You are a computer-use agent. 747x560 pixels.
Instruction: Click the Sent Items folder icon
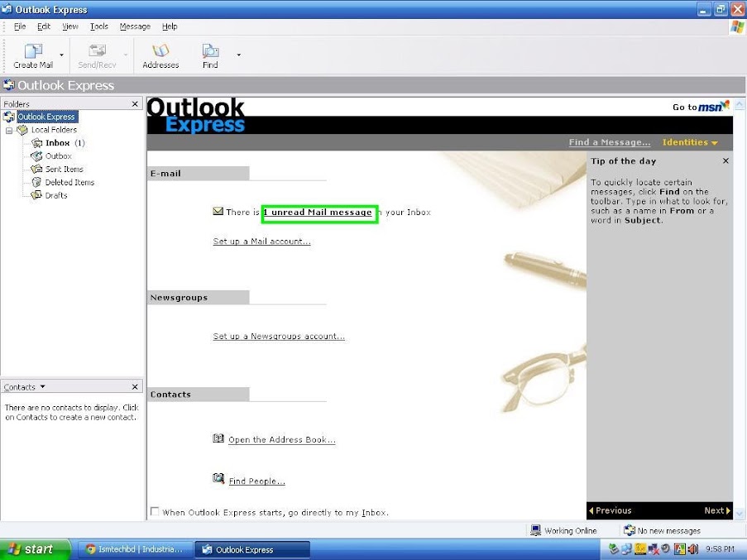[36, 169]
